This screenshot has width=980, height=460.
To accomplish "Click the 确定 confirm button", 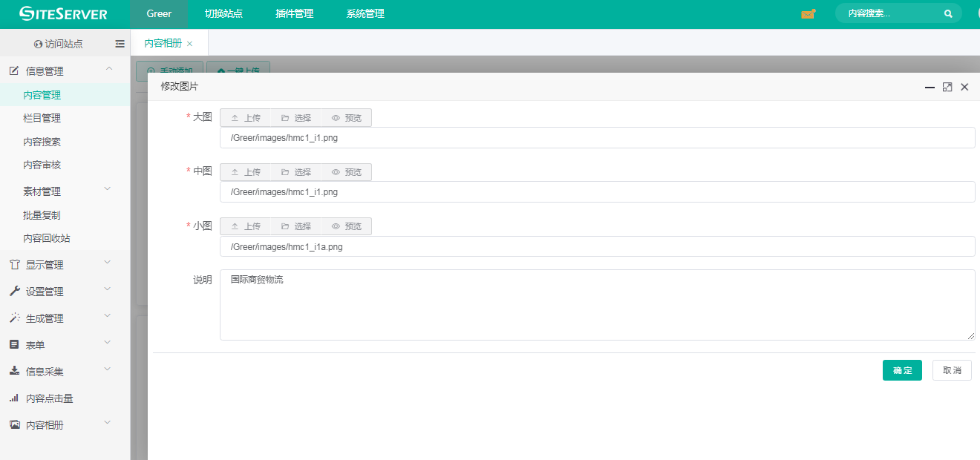I will [902, 370].
